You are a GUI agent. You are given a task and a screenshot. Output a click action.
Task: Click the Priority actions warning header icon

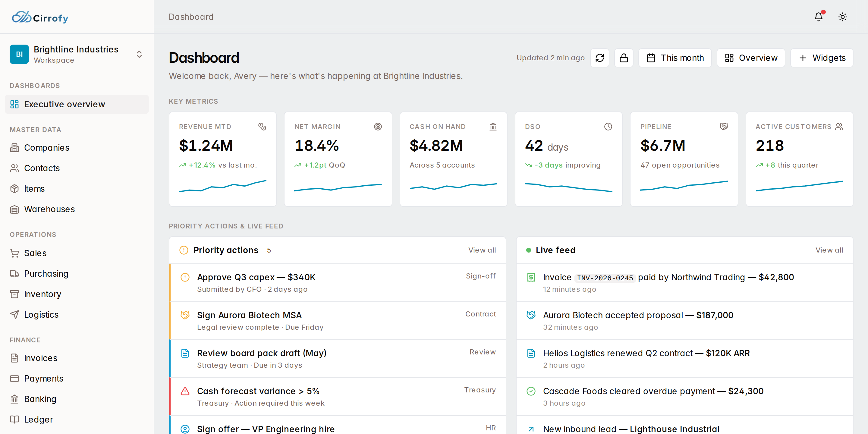184,250
